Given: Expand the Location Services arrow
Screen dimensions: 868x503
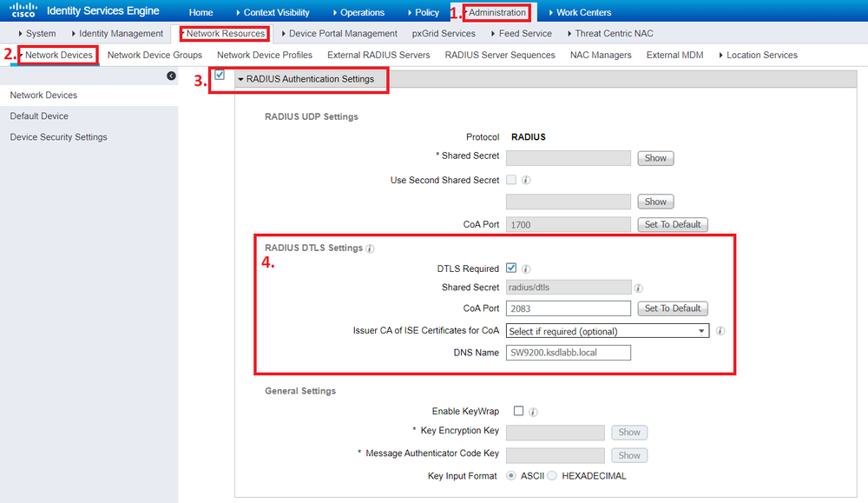Looking at the screenshot, I should click(x=723, y=54).
